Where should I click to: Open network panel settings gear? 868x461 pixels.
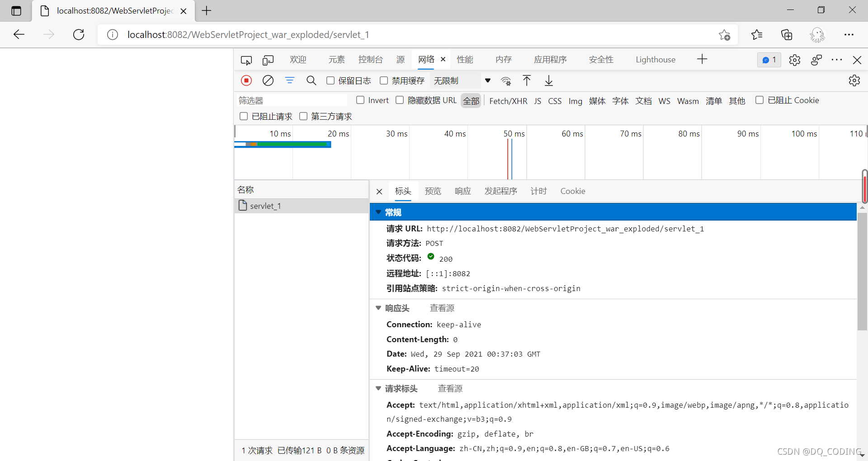[854, 80]
